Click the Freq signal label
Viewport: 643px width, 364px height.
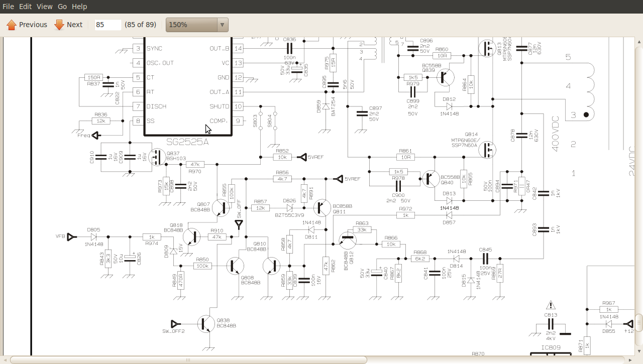click(x=84, y=136)
